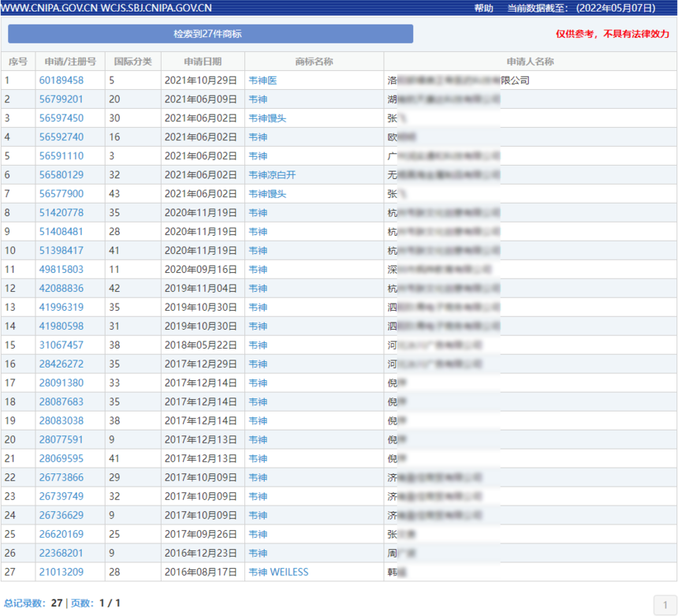This screenshot has width=678, height=616.
Task: Click the 商标名称 column header
Action: click(314, 62)
